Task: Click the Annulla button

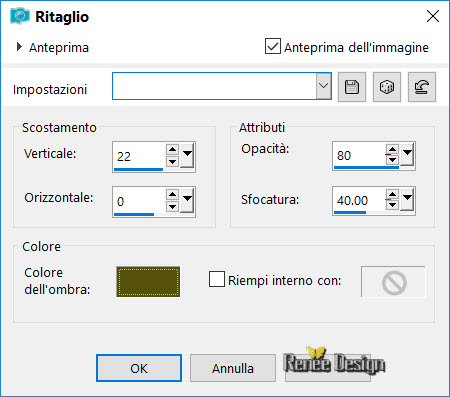Action: pos(233,368)
